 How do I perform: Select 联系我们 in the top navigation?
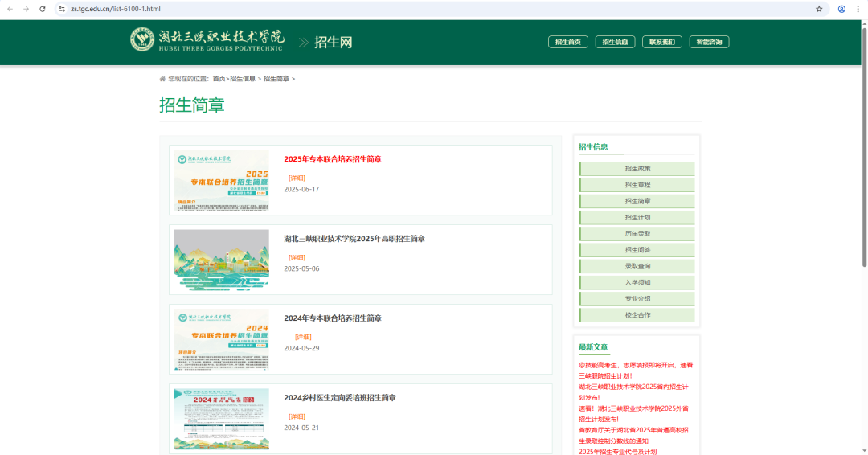(x=661, y=42)
